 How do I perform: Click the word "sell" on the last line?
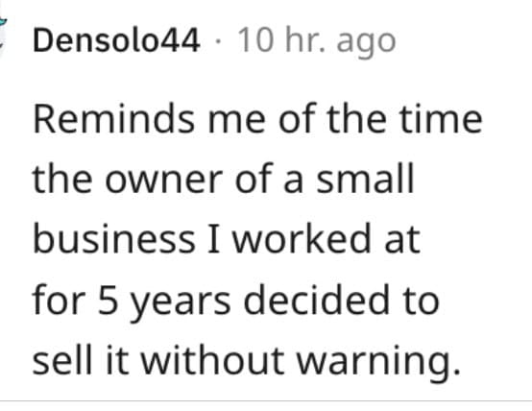coord(62,359)
